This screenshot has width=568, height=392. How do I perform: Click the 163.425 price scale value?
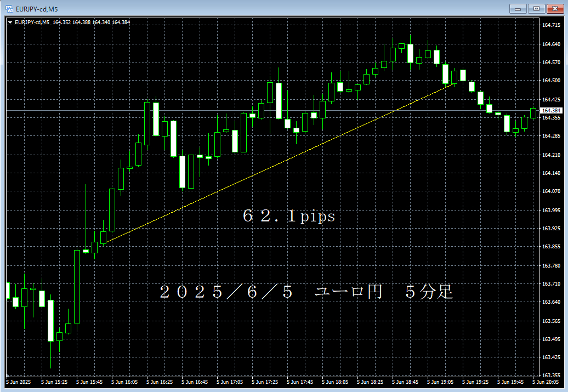(551, 357)
